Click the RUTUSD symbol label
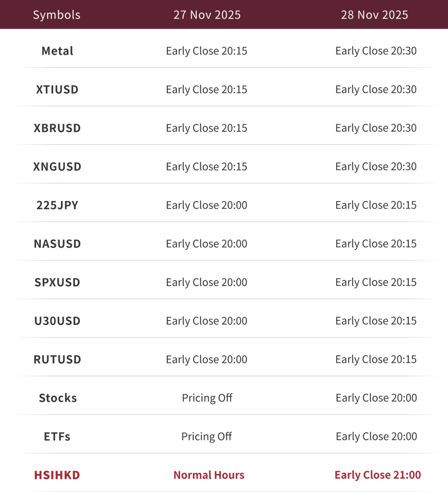Image resolution: width=448 pixels, height=492 pixels. pos(57,359)
